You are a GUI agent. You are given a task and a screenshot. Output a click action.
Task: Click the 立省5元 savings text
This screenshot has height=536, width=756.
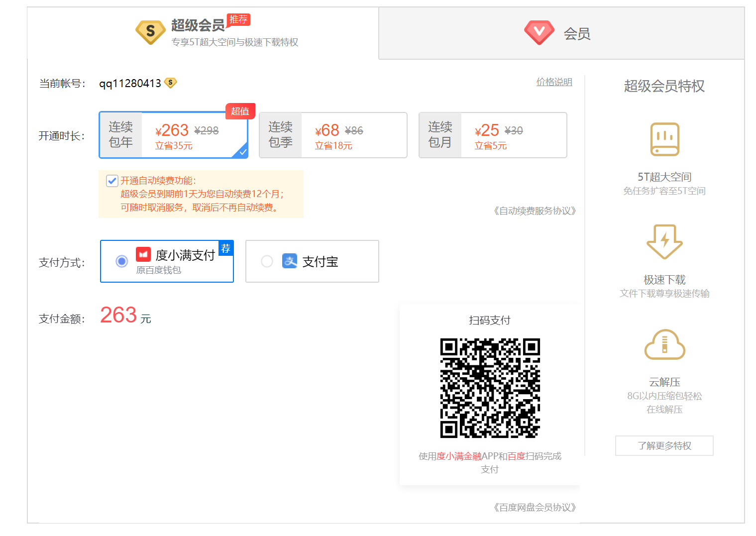(491, 145)
